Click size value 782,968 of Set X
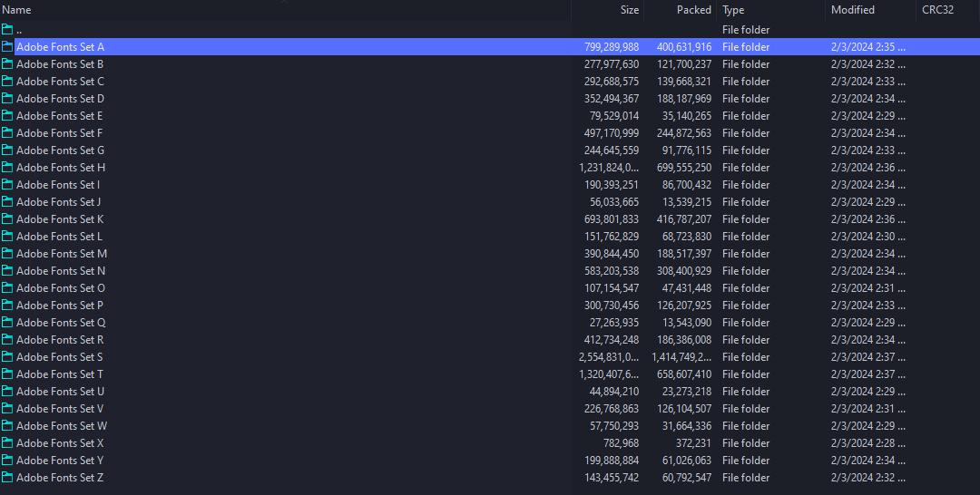Viewport: 980px width, 495px height. pyautogui.click(x=622, y=443)
